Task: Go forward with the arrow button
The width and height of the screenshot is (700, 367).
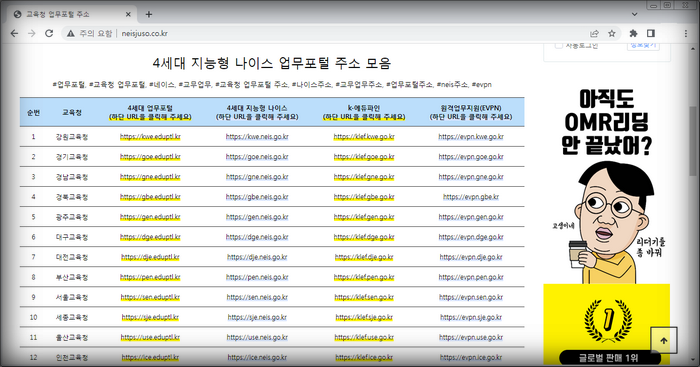Action: coord(31,33)
